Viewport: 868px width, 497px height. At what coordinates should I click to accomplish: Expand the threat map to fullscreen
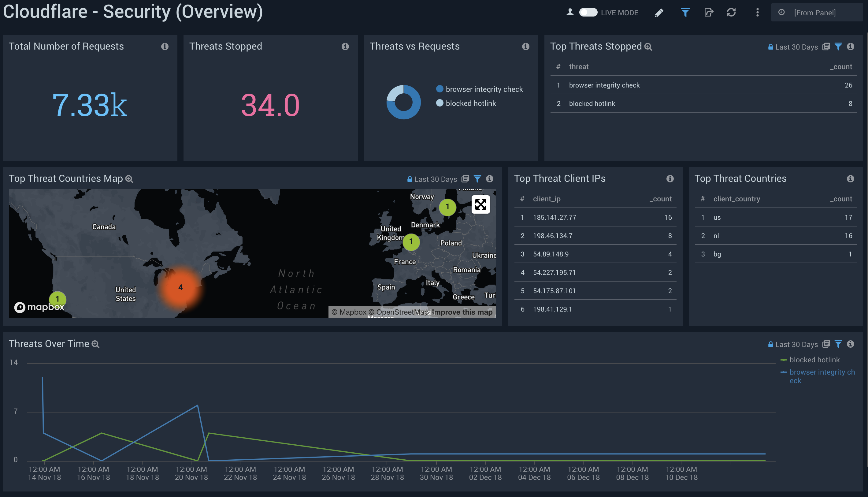[x=480, y=205]
